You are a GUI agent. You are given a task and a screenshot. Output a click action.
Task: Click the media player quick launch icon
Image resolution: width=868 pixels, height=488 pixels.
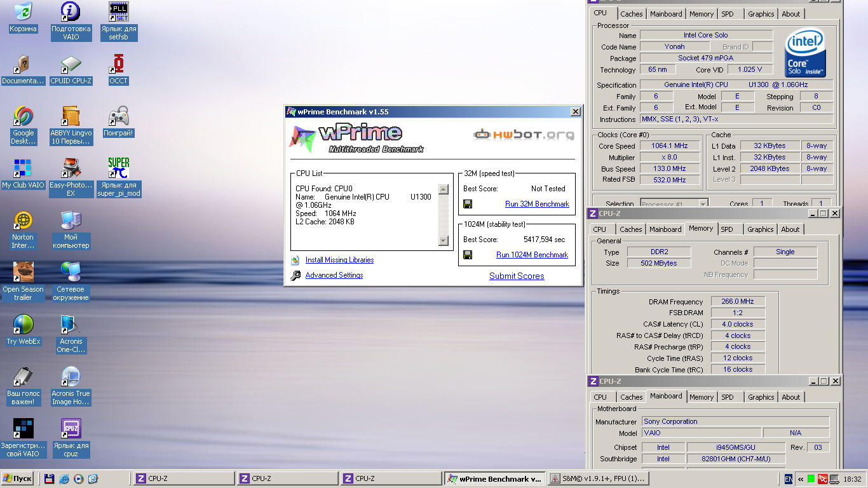[x=78, y=479]
